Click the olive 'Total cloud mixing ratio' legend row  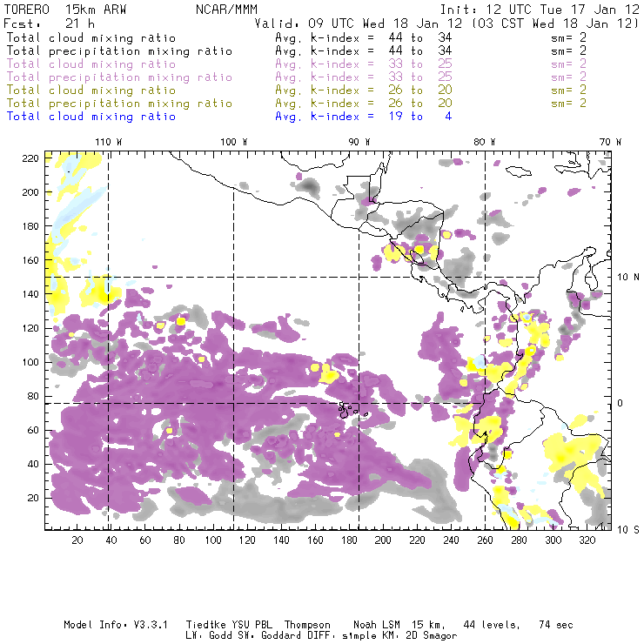pyautogui.click(x=297, y=90)
